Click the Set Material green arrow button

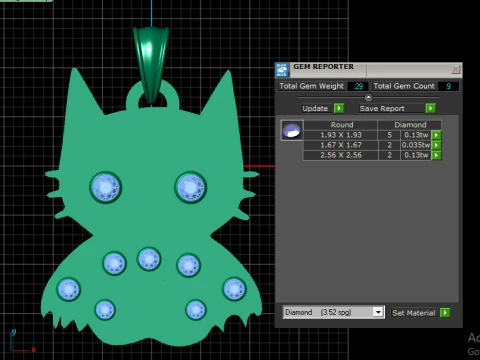tap(445, 313)
